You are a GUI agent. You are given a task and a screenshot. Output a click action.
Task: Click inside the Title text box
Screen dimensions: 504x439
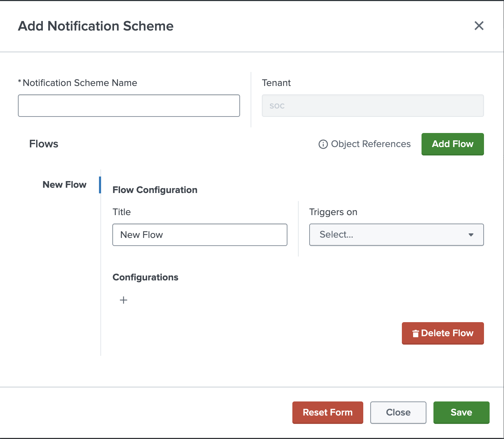pos(200,235)
